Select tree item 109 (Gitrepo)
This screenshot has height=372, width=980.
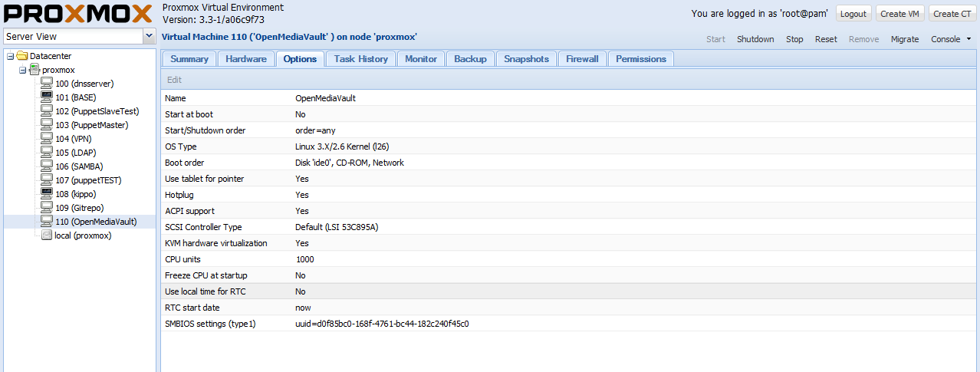coord(80,208)
